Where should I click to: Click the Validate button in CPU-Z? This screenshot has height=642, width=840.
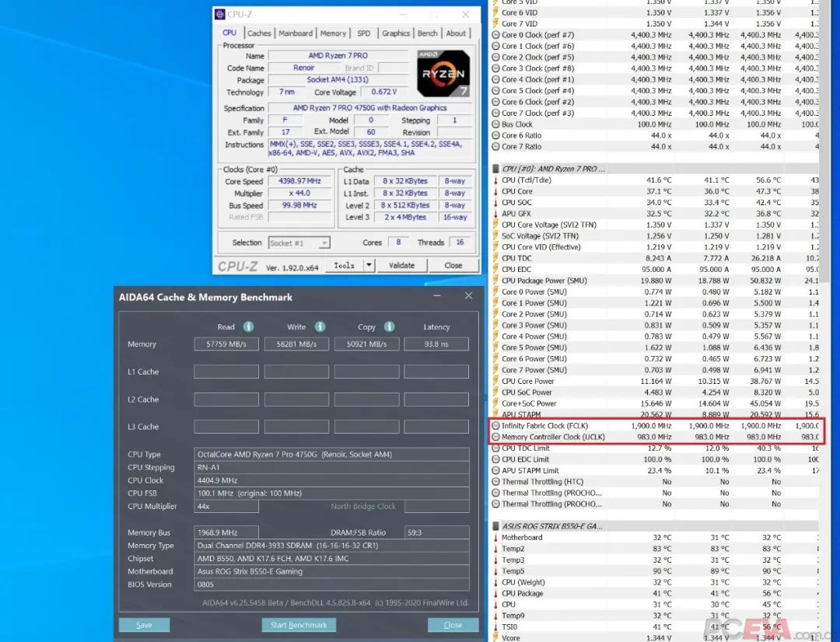(401, 266)
